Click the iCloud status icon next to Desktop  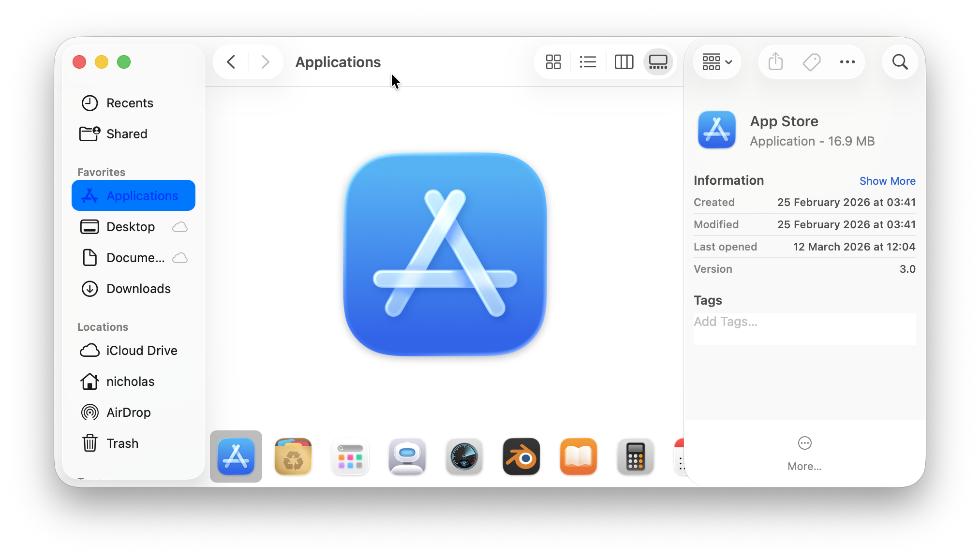tap(180, 227)
